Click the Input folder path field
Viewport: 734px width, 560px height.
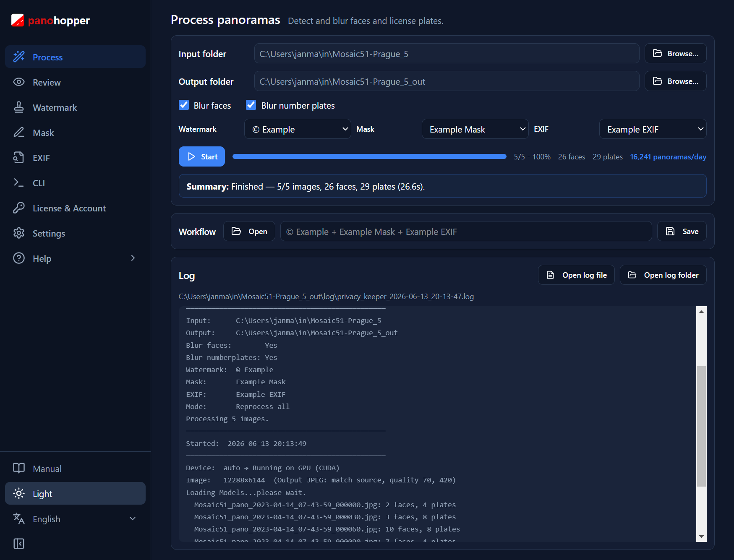click(x=447, y=53)
